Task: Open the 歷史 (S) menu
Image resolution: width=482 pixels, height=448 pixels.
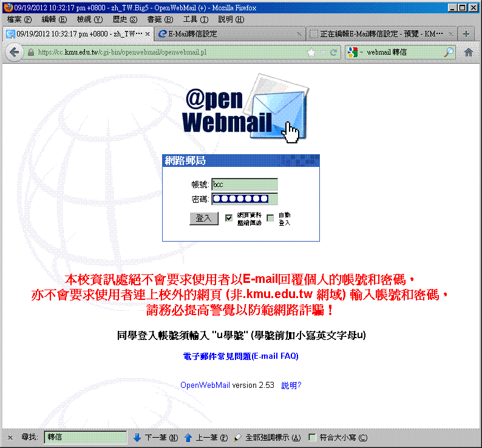Action: pos(125,19)
